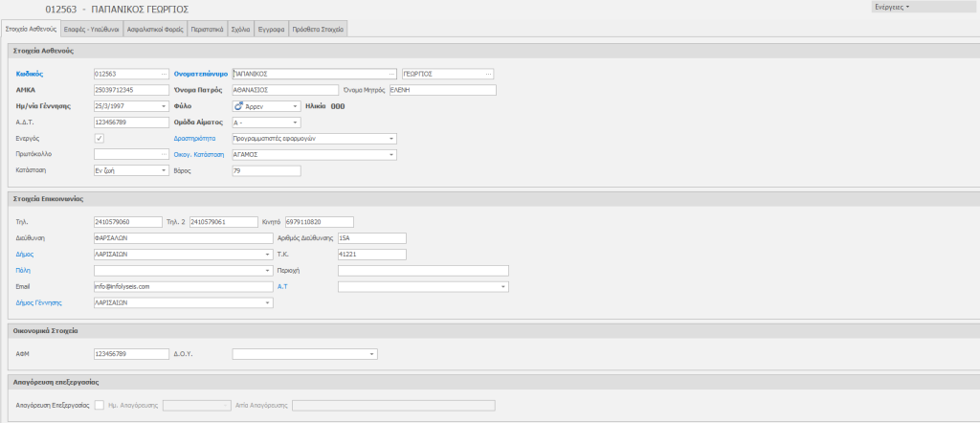Go to the Έγγραφα tab
The height and width of the screenshot is (423, 980).
[272, 30]
